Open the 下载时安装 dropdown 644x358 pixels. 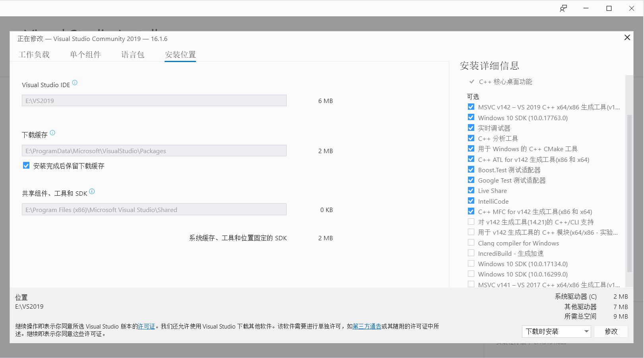tap(557, 331)
